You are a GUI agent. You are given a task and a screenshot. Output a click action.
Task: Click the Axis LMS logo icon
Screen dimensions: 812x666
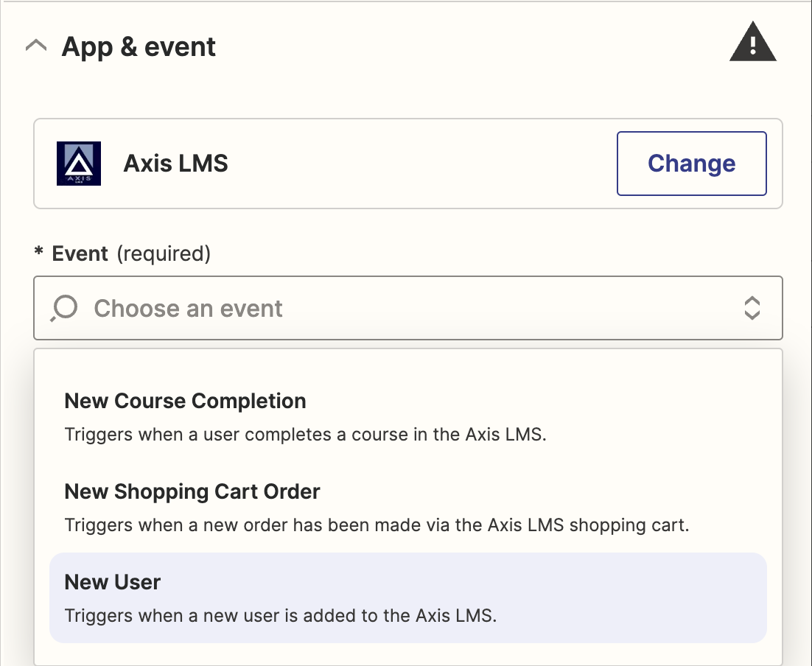click(79, 163)
